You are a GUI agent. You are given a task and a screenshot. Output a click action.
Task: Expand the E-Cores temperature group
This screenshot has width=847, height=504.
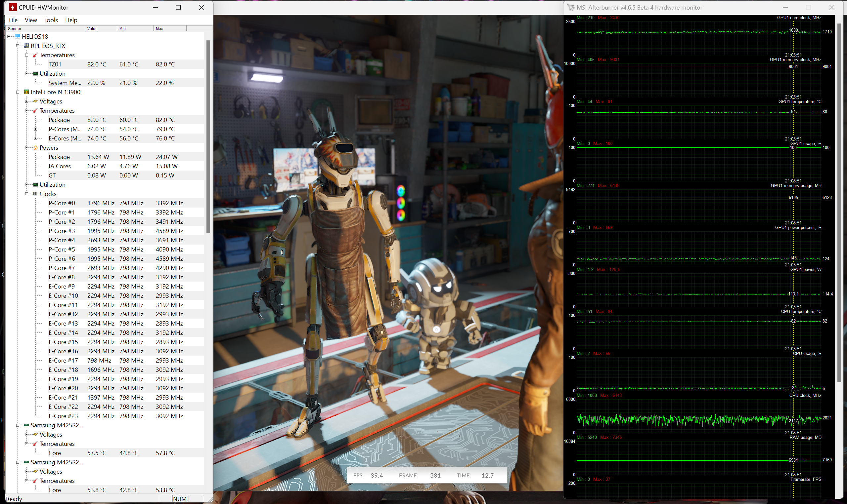[x=35, y=138]
